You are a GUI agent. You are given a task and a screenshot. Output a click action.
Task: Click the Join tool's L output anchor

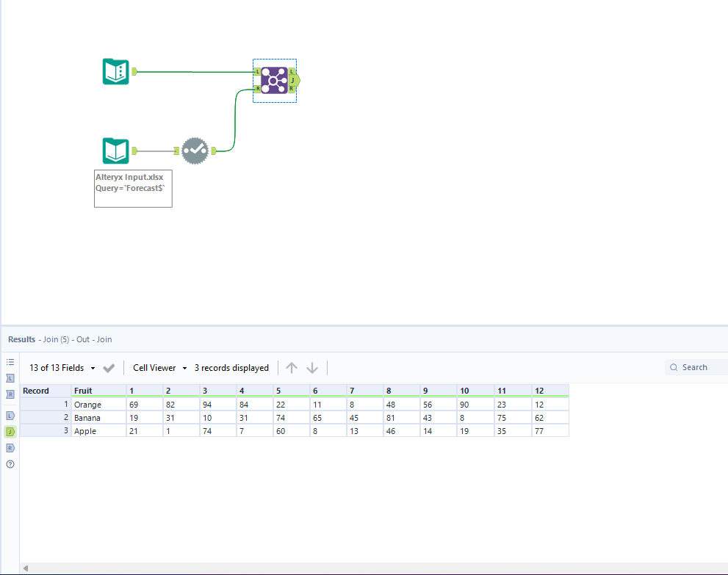[x=292, y=71]
